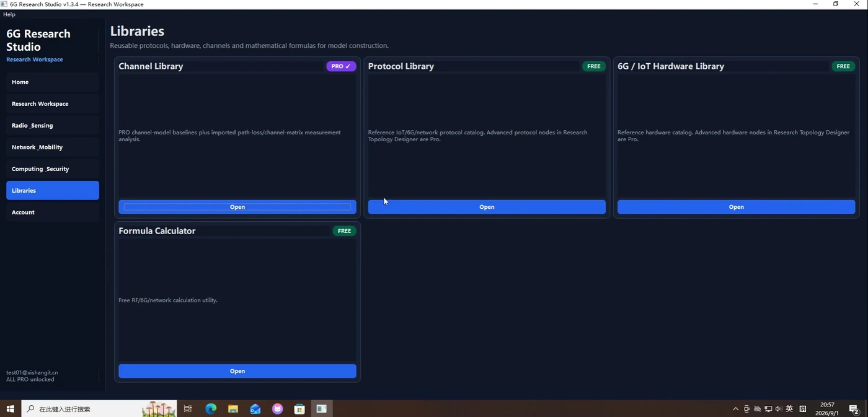Screen dimensions: 868x417
Task: Open Task View on taskbar
Action: [188, 409]
